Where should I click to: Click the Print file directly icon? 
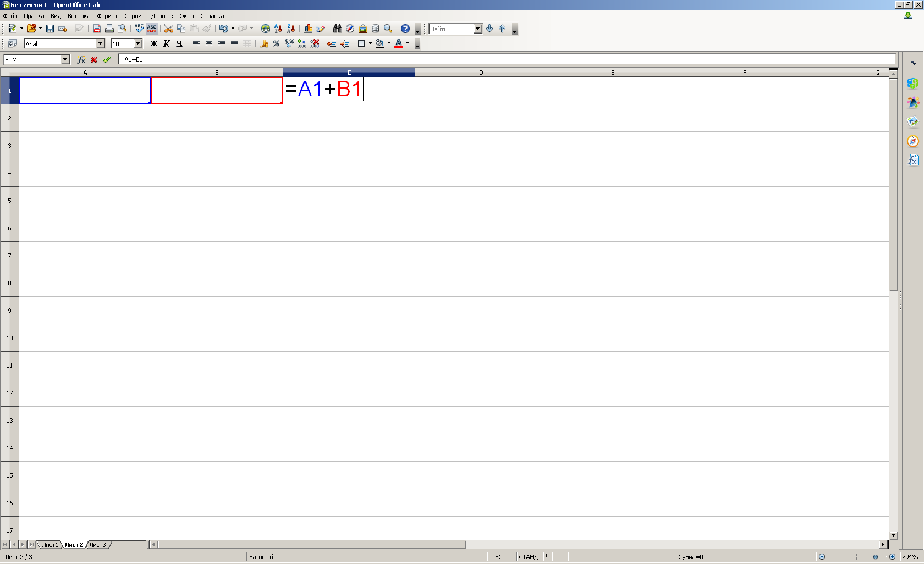[x=109, y=29]
